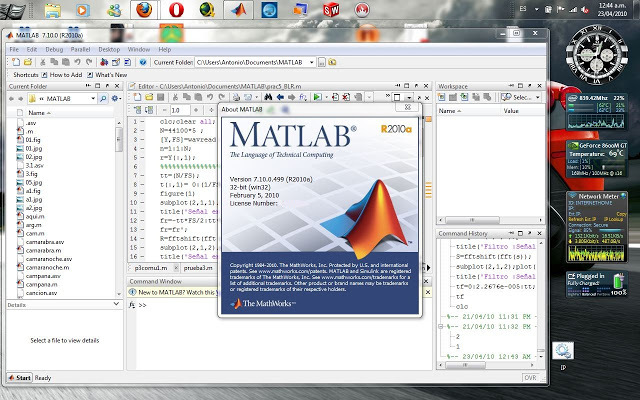Collapse the Details panel chevron
The height and width of the screenshot is (400, 640).
tap(116, 304)
